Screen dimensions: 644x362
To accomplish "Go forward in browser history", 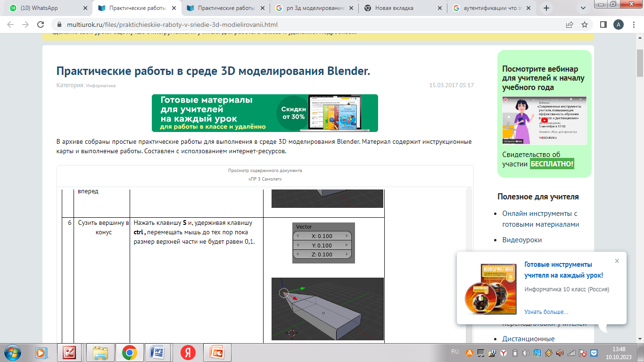I will [x=25, y=25].
